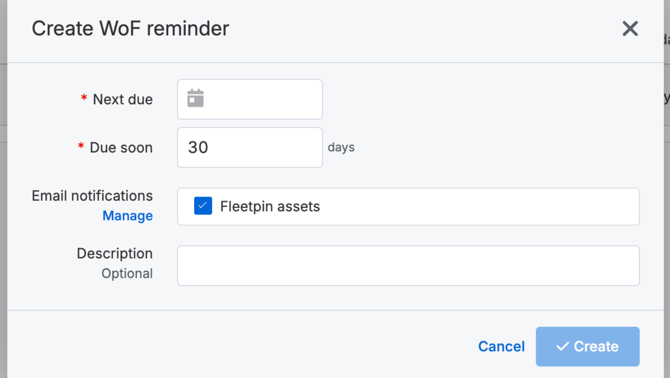This screenshot has width=670, height=378.
Task: Focus the Due soon field showing 30
Action: tap(250, 147)
